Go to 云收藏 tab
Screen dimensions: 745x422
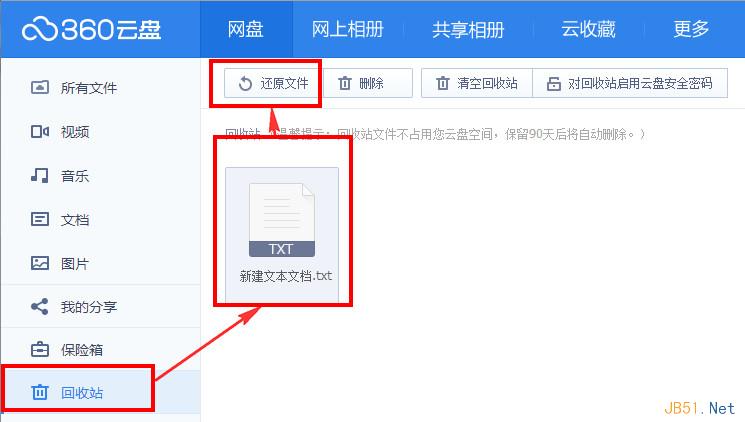click(588, 29)
